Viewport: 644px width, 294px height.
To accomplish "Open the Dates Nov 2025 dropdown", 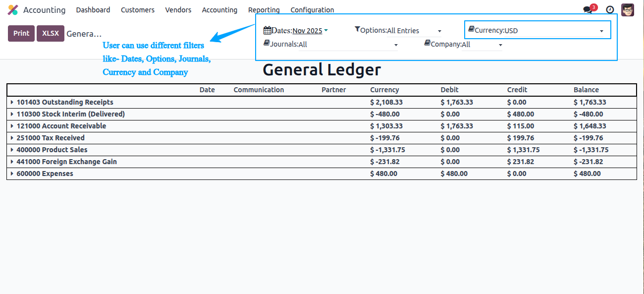I will [x=310, y=31].
